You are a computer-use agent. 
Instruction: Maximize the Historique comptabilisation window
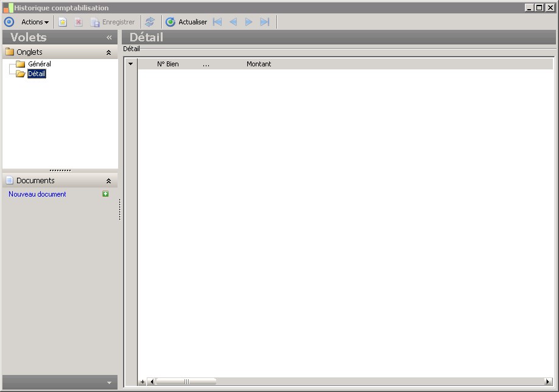pyautogui.click(x=540, y=7)
